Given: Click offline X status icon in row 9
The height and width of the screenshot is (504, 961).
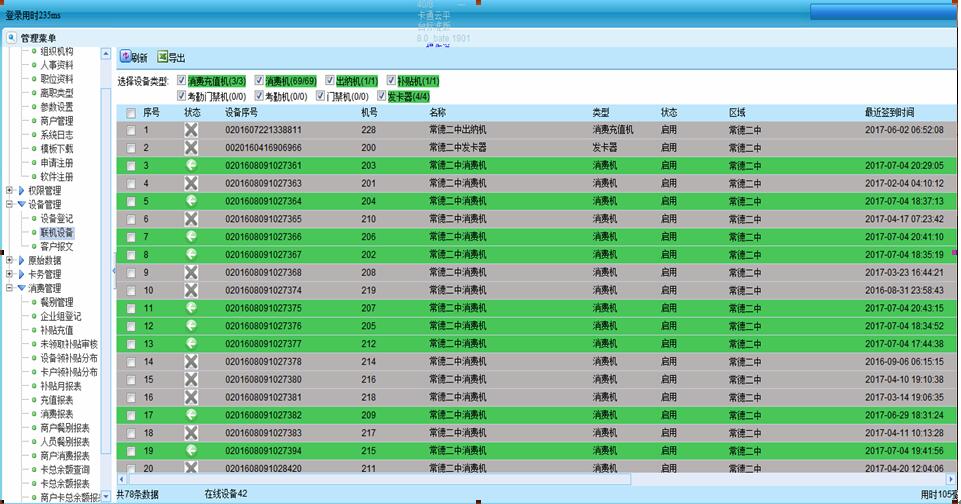Looking at the screenshot, I should tap(191, 272).
